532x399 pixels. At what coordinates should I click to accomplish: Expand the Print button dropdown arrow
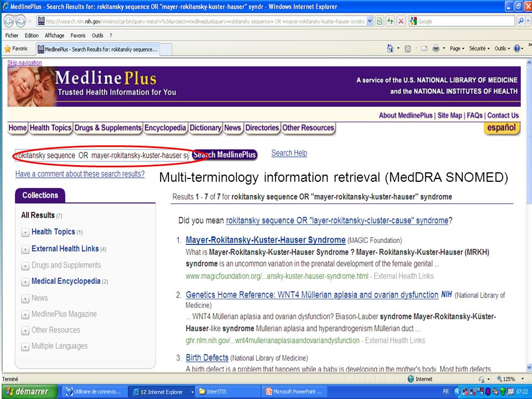coord(444,49)
